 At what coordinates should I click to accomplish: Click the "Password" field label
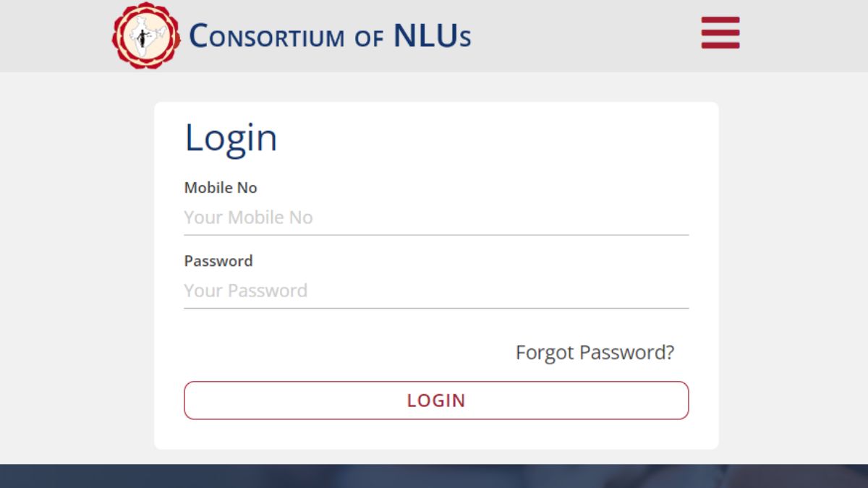[x=218, y=261]
